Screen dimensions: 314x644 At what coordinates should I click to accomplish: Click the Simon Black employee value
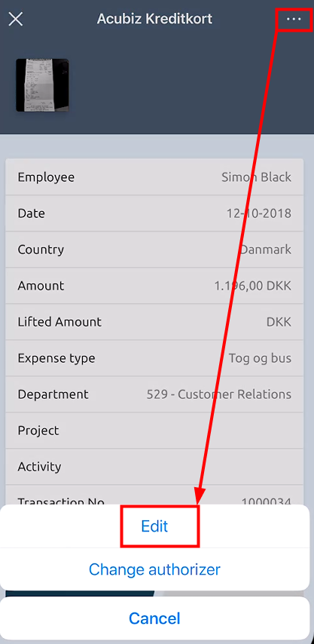[256, 177]
